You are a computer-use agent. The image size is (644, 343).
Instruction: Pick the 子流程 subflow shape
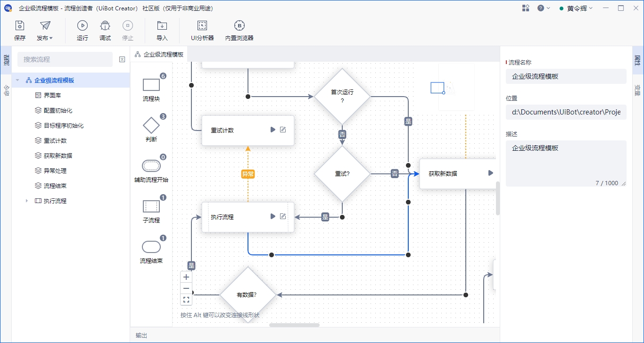[151, 206]
